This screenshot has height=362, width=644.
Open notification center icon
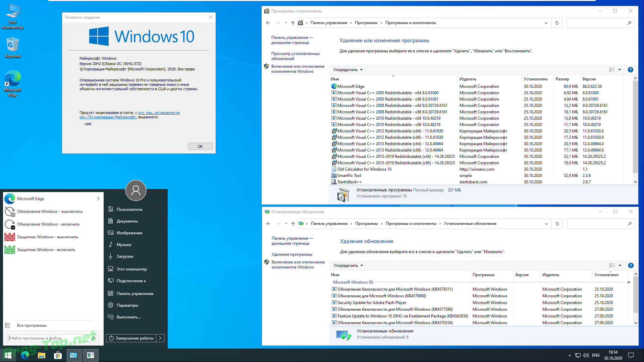click(x=631, y=355)
